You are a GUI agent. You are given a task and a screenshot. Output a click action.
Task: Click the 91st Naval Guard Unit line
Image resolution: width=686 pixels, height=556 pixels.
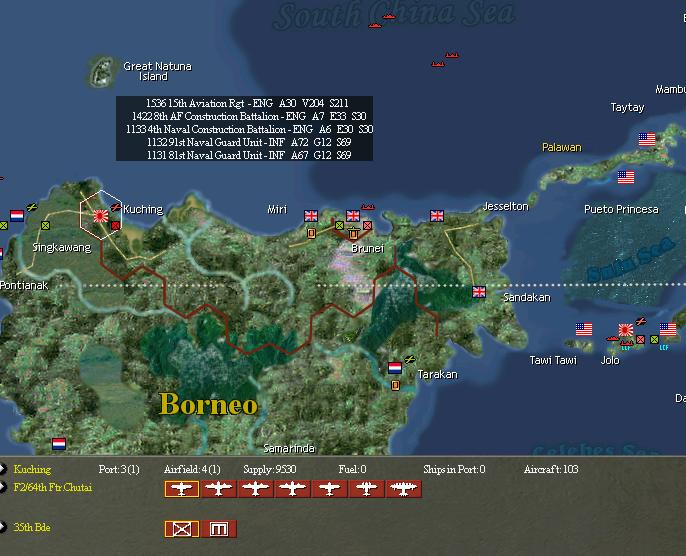248,142
